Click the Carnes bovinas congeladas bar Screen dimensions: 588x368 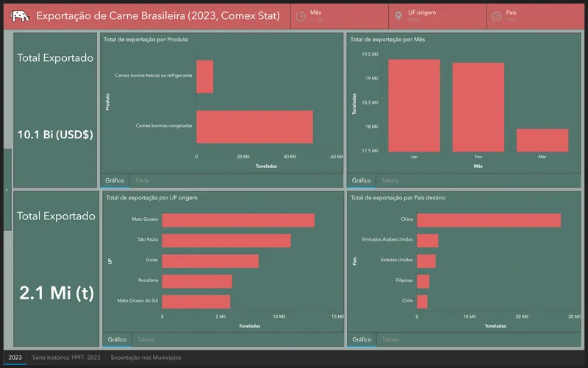[254, 127]
